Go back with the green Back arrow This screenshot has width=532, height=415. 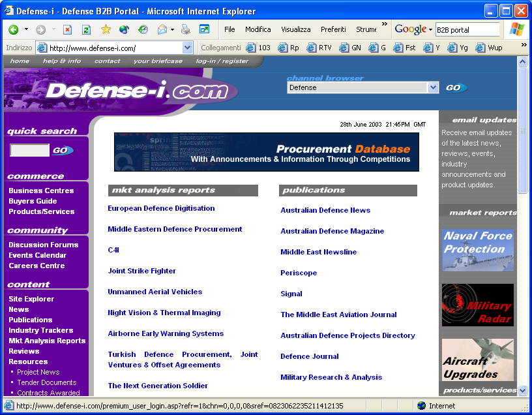coord(14,30)
